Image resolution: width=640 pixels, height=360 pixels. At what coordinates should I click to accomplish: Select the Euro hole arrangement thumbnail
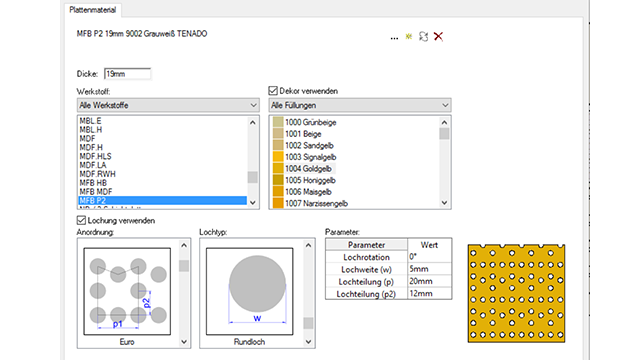(127, 291)
